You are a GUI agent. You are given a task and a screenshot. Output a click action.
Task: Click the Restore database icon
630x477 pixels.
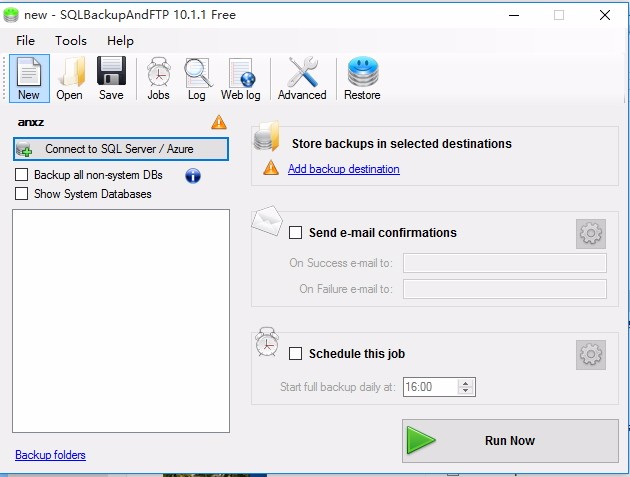point(362,78)
